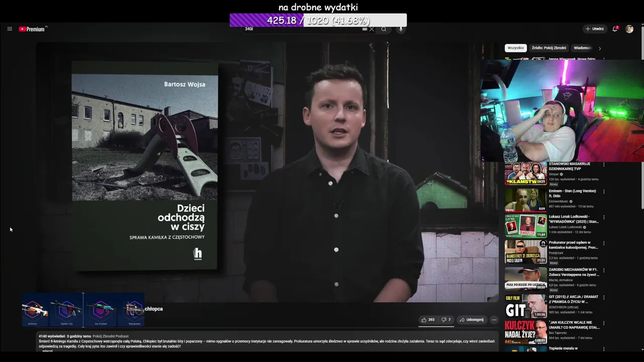Open more actions ellipsis under the video
Screen dimensions: 644x362
click(x=494, y=320)
